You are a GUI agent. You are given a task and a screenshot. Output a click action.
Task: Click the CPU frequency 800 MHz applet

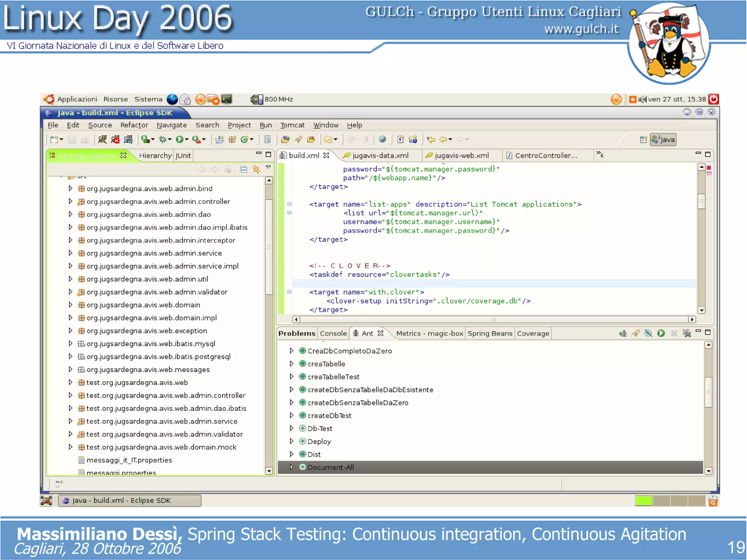(272, 99)
